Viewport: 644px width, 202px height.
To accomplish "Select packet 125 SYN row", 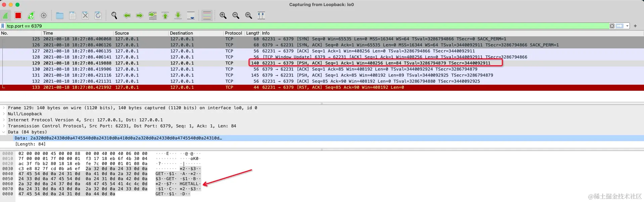I will tap(322, 39).
